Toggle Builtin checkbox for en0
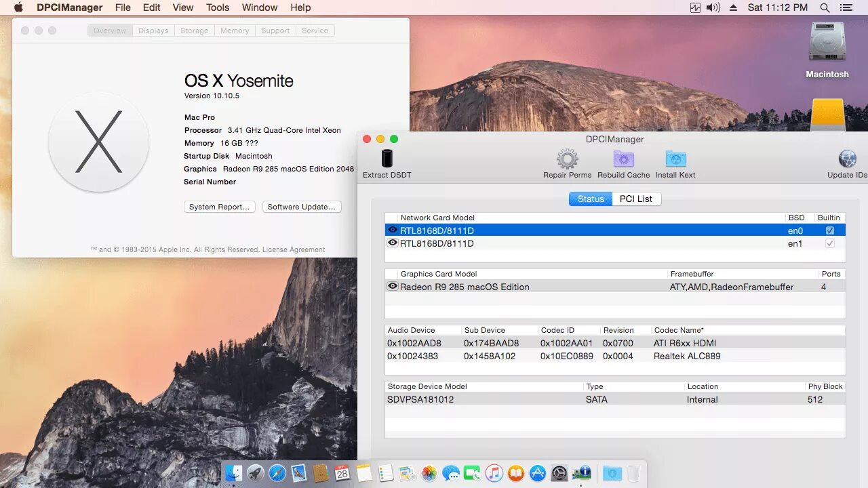868x488 pixels. [829, 230]
